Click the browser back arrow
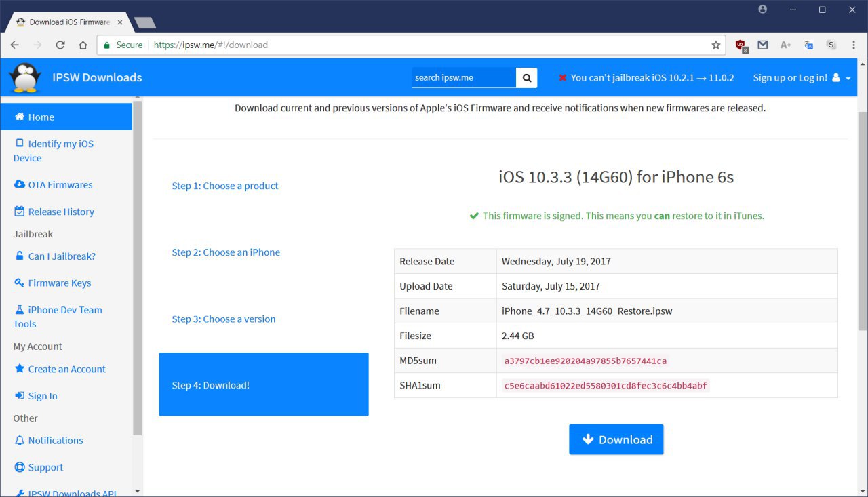Viewport: 868px width, 497px height. 15,45
